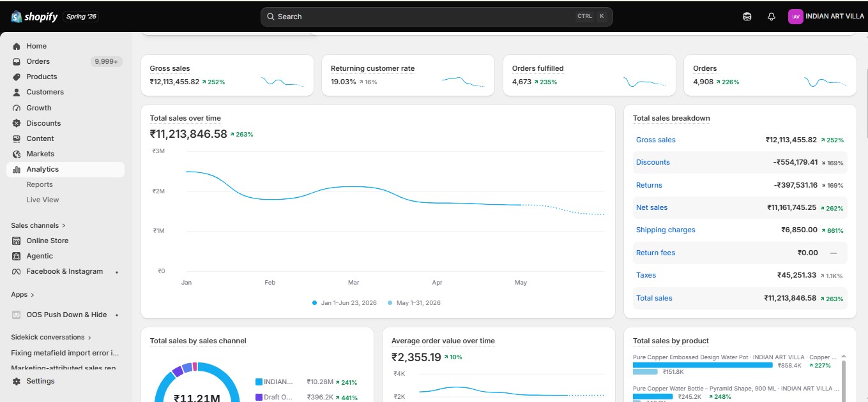Click the ₹2,355.19 average order value
Screen dimensions: 868x402
(x=416, y=357)
